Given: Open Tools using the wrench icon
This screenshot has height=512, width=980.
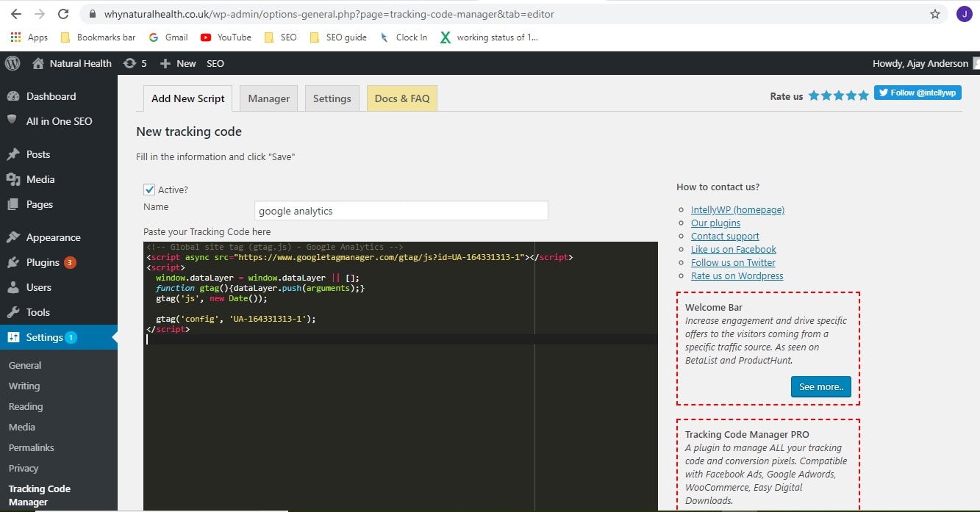Looking at the screenshot, I should pos(16,311).
